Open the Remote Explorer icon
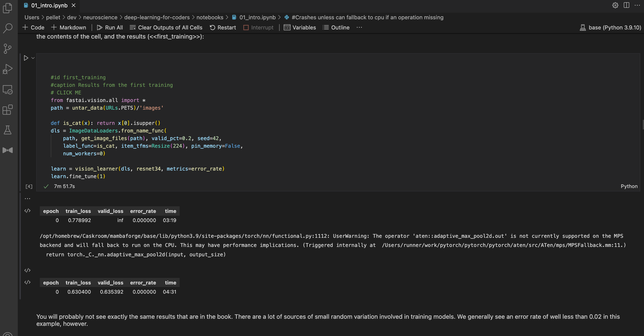This screenshot has width=644, height=336. tap(8, 90)
